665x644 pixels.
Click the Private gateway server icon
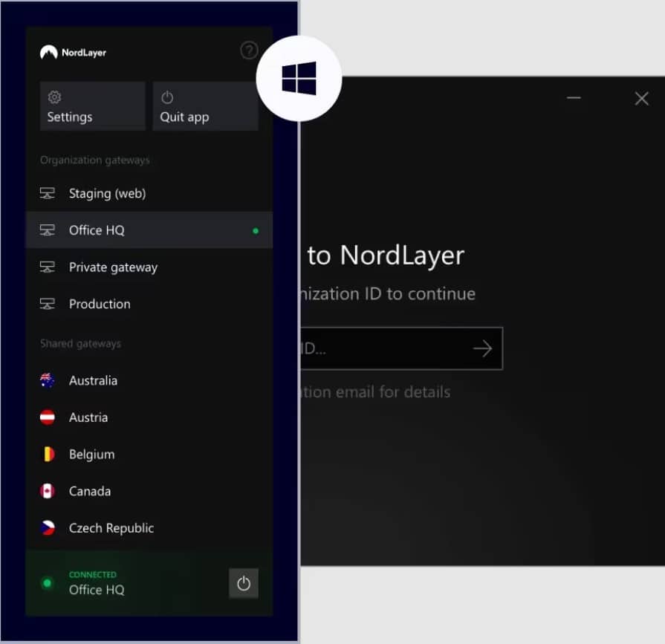pos(47,267)
